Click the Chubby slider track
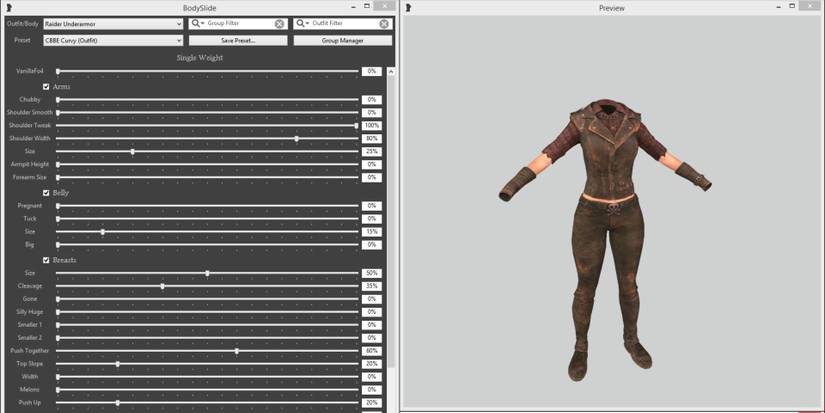This screenshot has width=825, height=413. pyautogui.click(x=207, y=99)
